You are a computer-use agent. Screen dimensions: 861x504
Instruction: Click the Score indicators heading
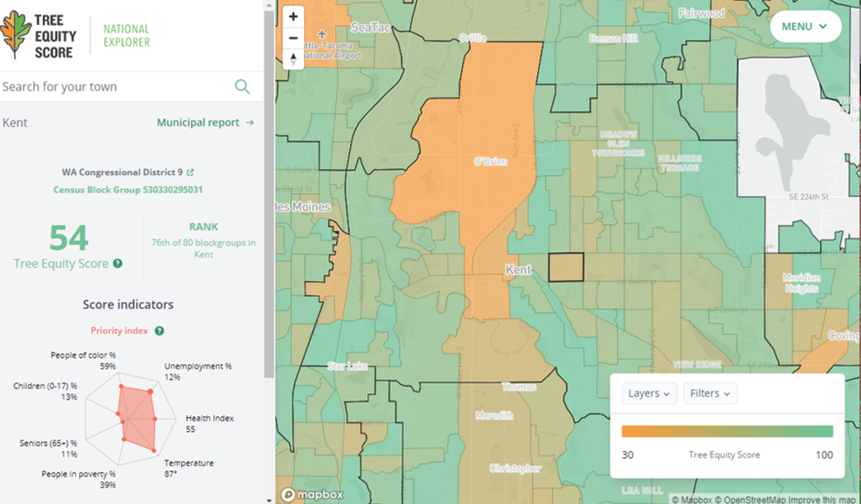pos(128,305)
